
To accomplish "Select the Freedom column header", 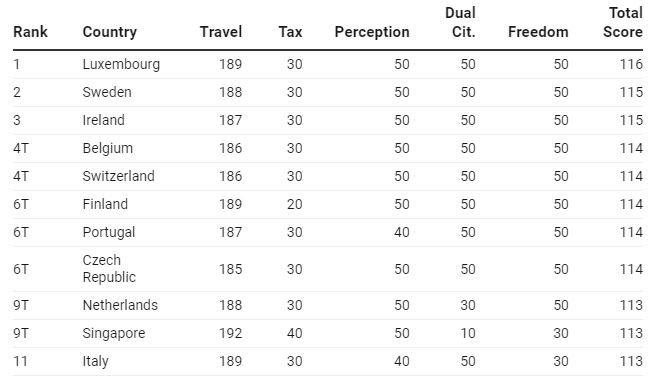I will [538, 32].
